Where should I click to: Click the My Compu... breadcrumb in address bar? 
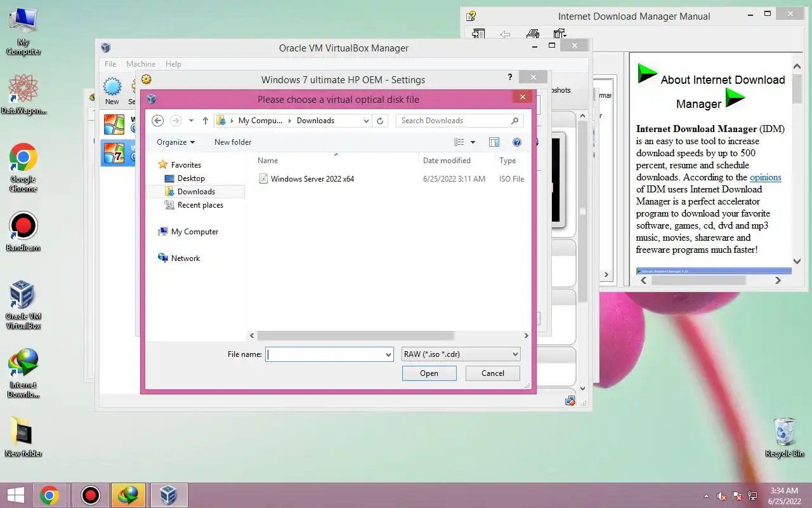(260, 121)
